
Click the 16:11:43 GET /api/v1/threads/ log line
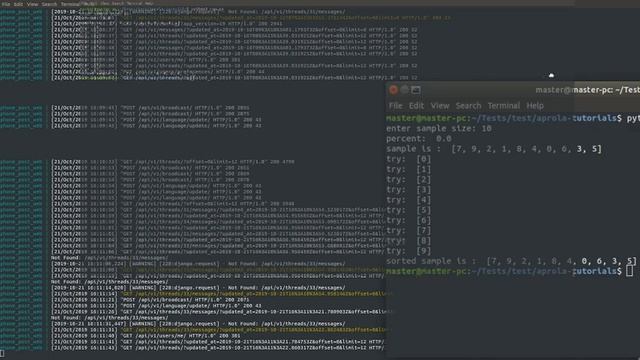click(218, 348)
